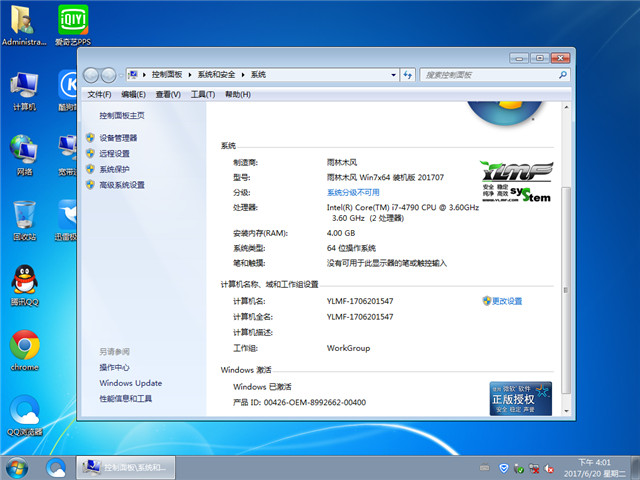Click the back navigation arrow
640x480 pixels.
(x=91, y=75)
